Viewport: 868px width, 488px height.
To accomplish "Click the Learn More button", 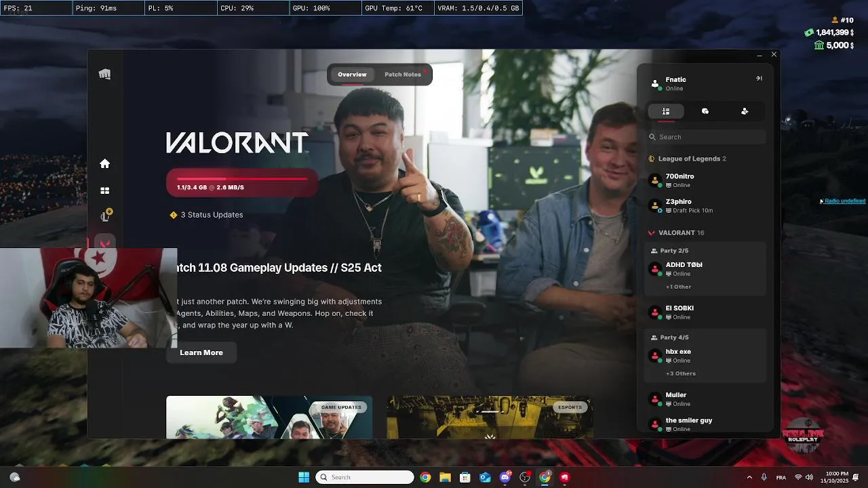I will click(201, 352).
